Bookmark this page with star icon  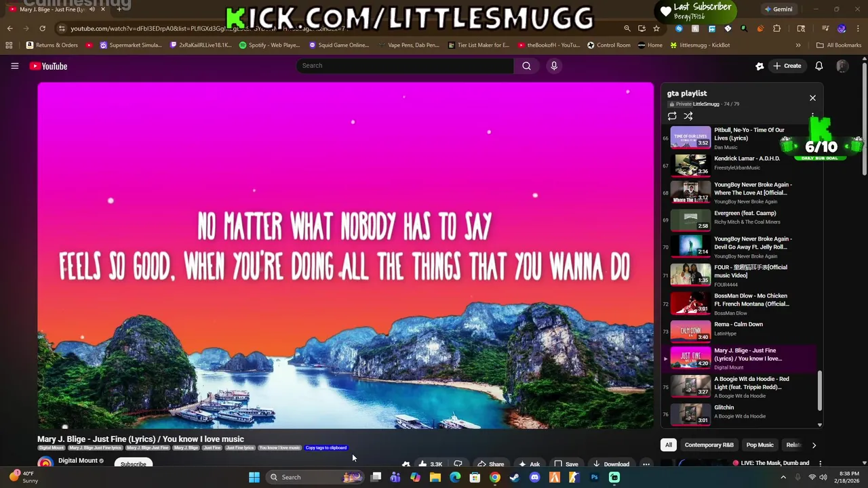[656, 28]
